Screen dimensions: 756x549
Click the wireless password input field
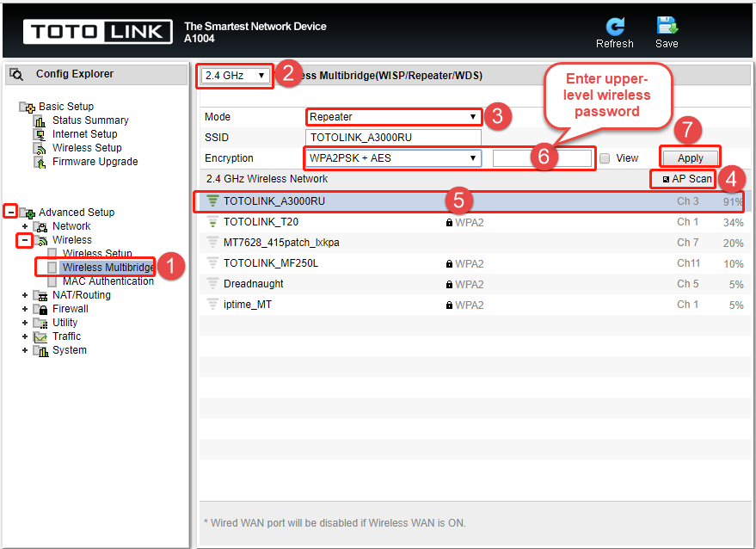pos(542,158)
